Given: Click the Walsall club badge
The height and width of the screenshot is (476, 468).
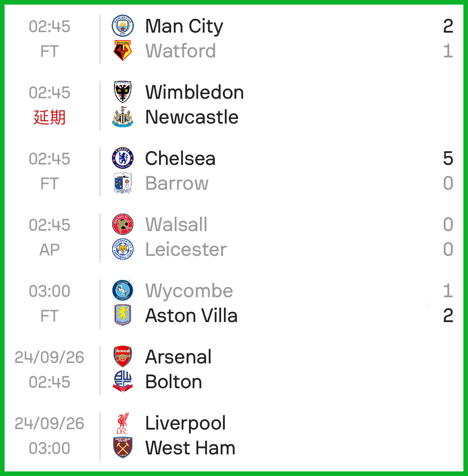Looking at the screenshot, I should [x=123, y=224].
